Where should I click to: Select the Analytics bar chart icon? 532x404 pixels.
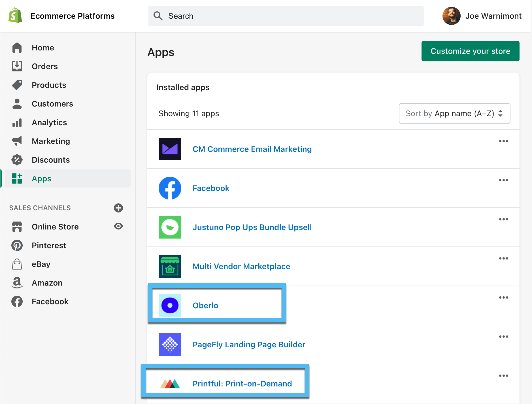(17, 122)
